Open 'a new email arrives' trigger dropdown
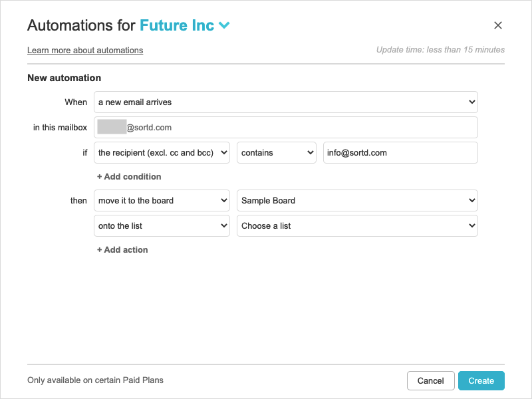 286,102
